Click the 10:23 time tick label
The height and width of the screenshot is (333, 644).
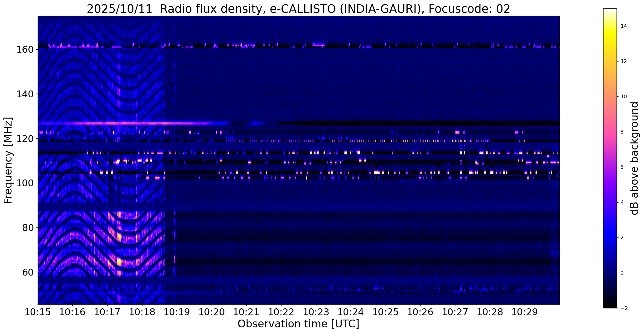coord(316,312)
